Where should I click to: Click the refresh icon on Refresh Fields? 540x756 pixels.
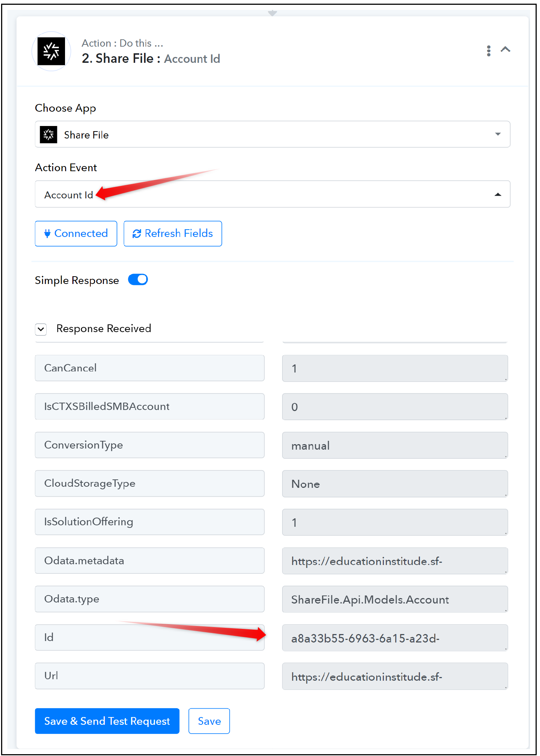click(x=137, y=234)
